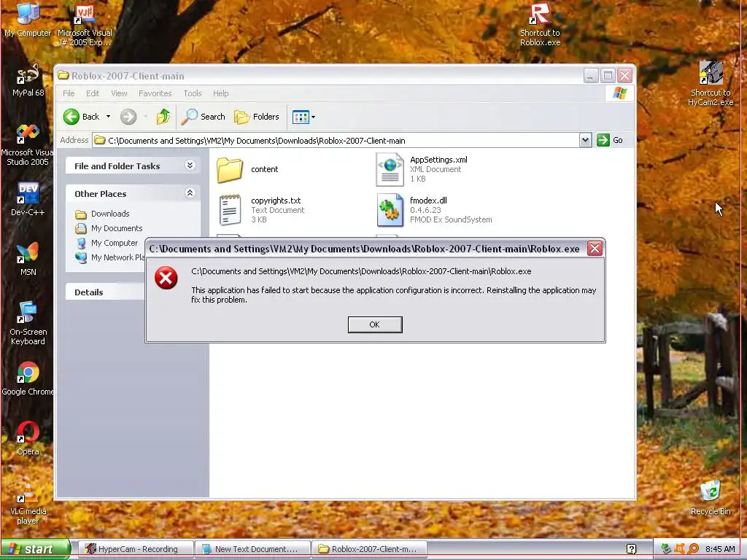Maximize the Roblox-2007-Client-main window
This screenshot has width=747, height=560.
608,76
